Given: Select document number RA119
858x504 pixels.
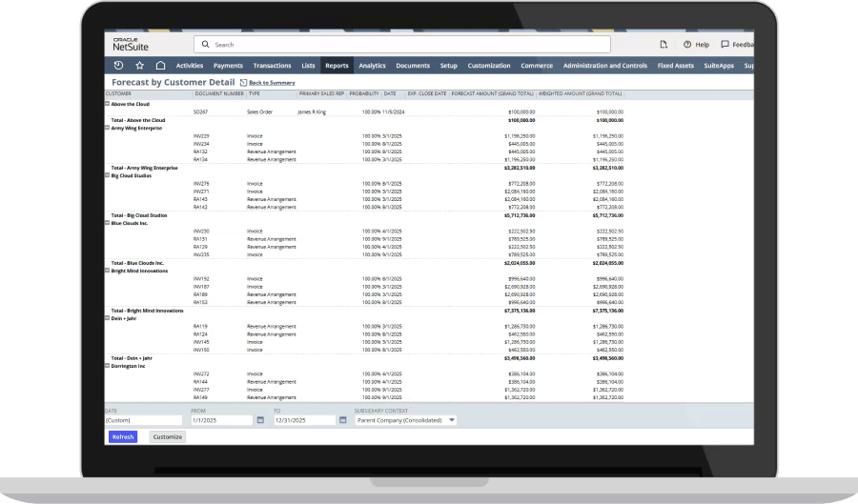Looking at the screenshot, I should (x=200, y=327).
